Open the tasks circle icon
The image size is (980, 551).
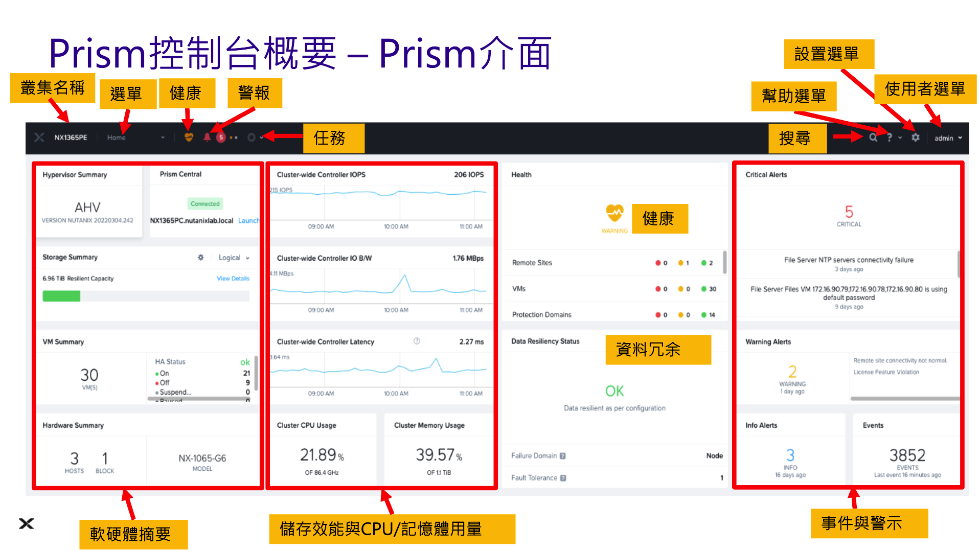click(x=251, y=137)
